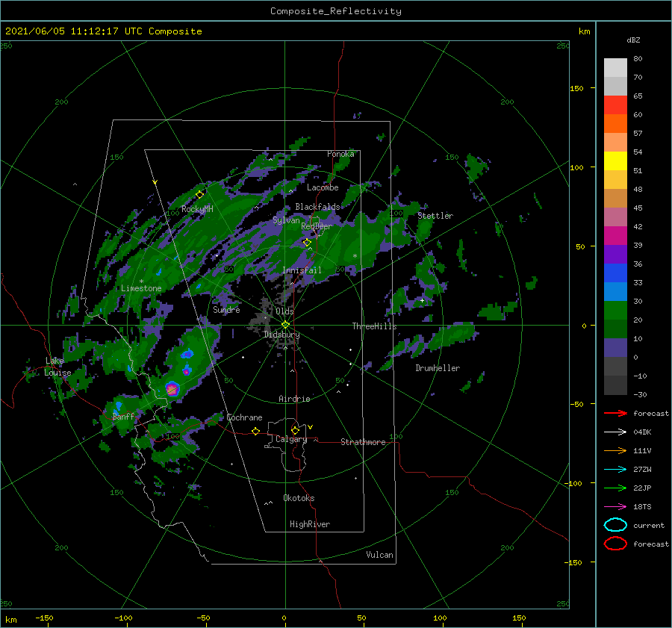Click the yellow diamond marker below Cochrane
Viewport: 672px width, 628px height.
255,432
